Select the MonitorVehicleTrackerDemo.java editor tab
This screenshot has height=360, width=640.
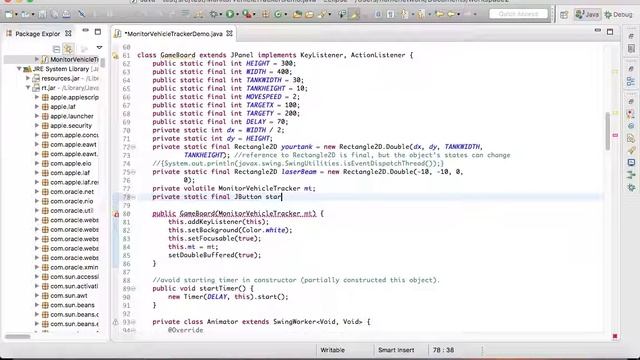click(173, 34)
